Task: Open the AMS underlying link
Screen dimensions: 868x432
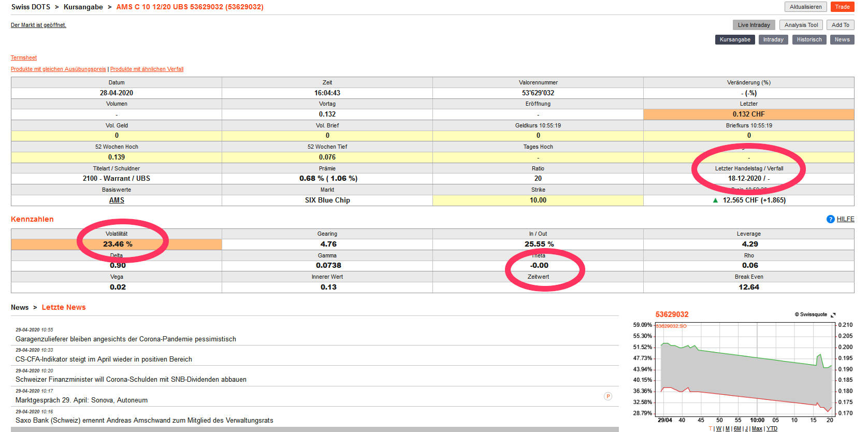Action: point(117,200)
